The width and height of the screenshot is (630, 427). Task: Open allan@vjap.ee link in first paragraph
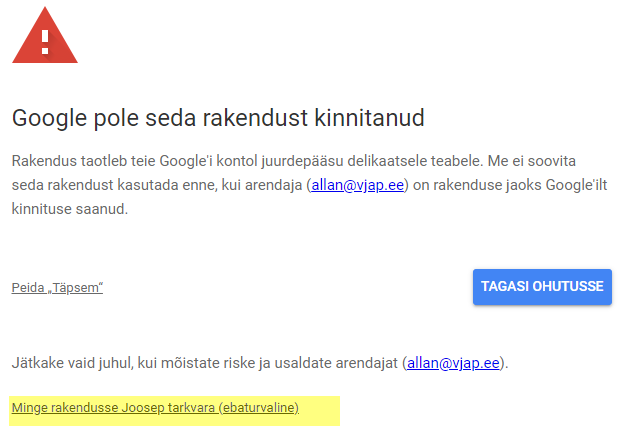click(358, 185)
